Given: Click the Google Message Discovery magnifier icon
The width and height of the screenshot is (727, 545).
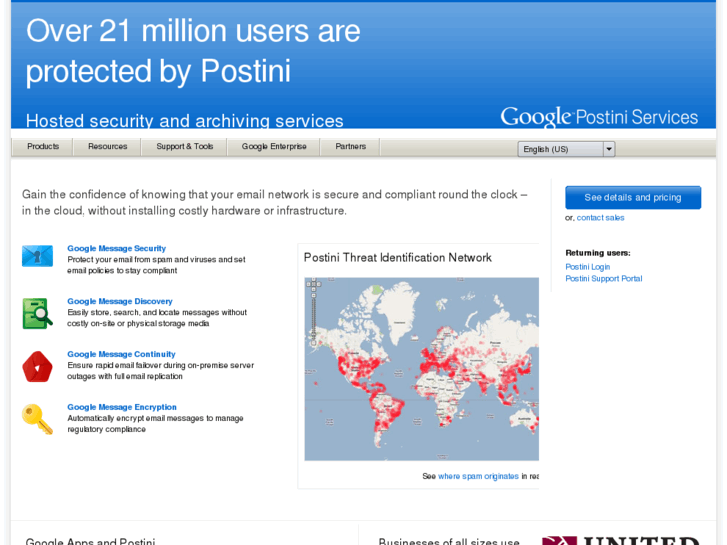Looking at the screenshot, I should point(38,314).
